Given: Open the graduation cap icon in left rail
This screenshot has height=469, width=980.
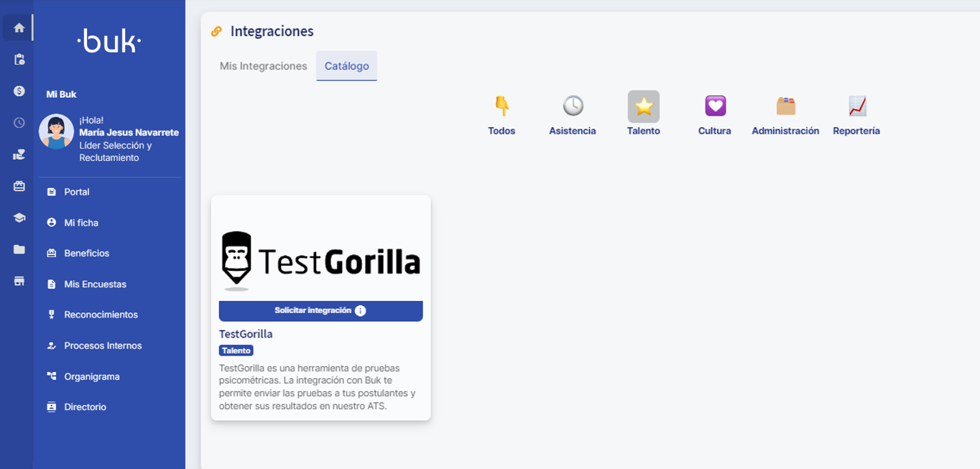Looking at the screenshot, I should [19, 218].
